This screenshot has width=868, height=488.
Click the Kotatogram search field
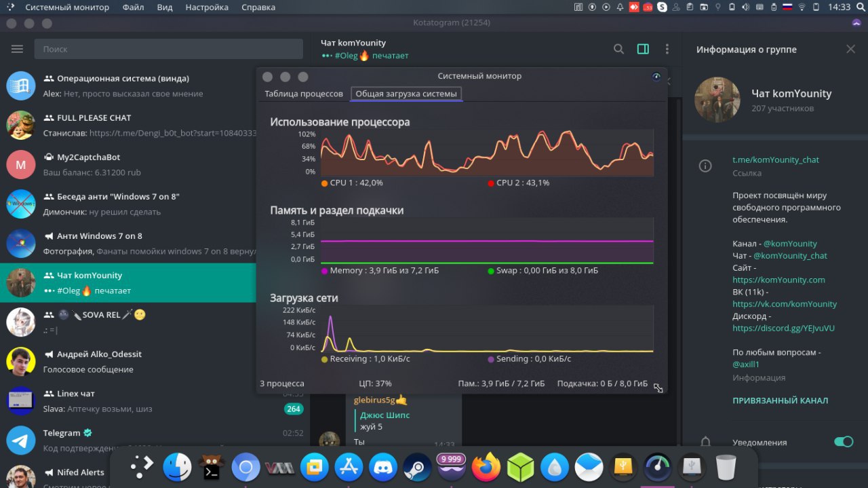click(168, 49)
